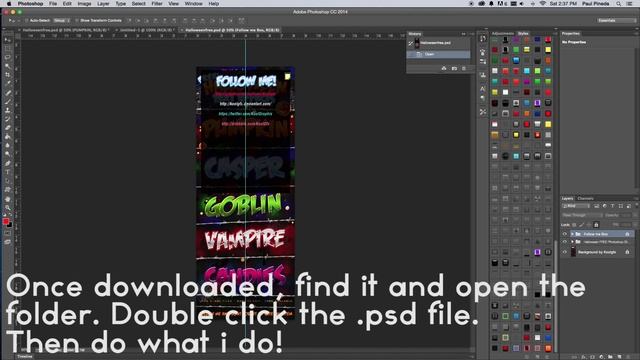Select the Hand tool
This screenshot has height=360, width=640.
coord(8,199)
